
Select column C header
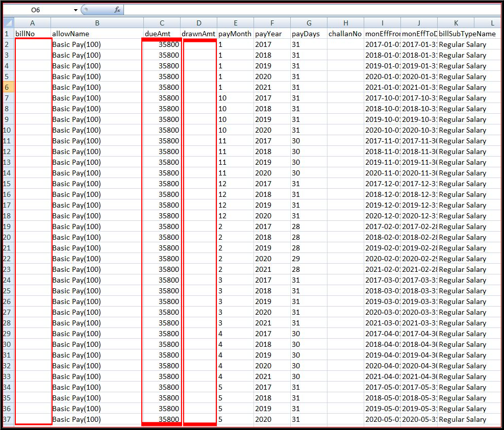pos(162,23)
